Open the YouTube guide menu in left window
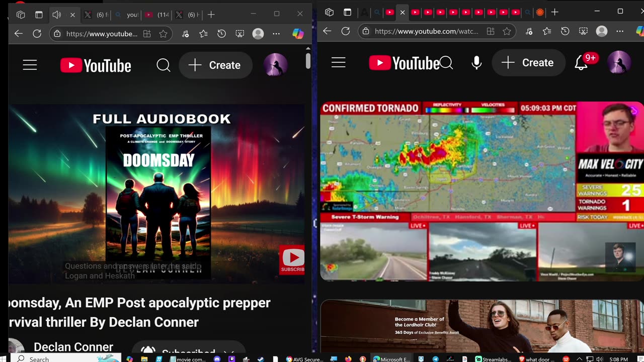 tap(30, 65)
